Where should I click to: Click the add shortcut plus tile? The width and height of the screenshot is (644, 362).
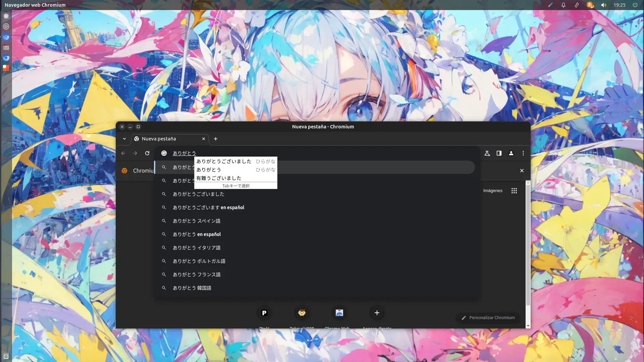(x=377, y=313)
